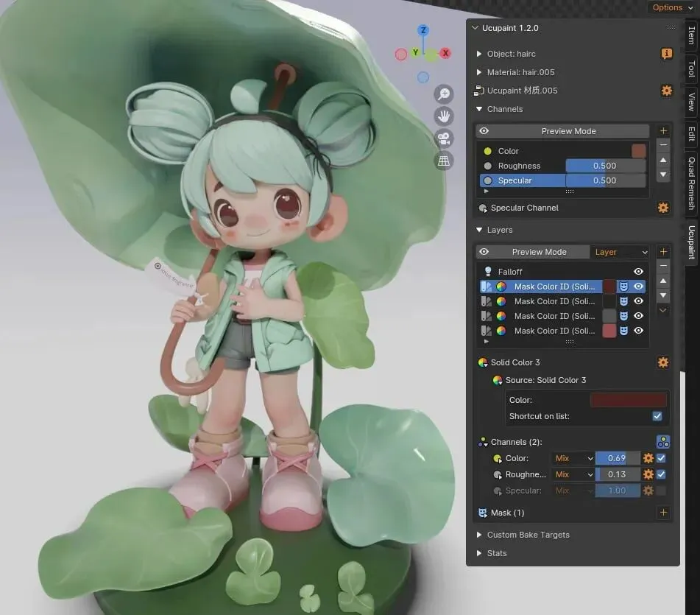700x615 pixels.
Task: Click the zoom magnifier viewport icon
Action: [444, 94]
